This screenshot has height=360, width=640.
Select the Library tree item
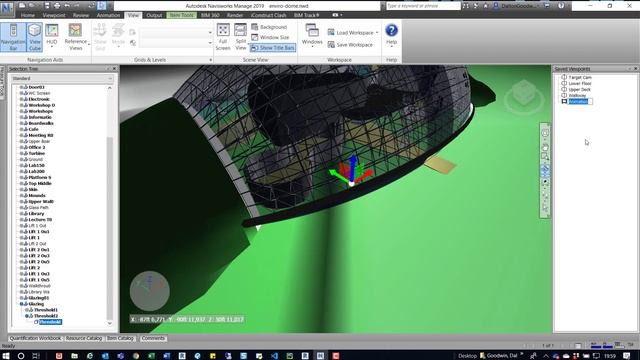[36, 213]
